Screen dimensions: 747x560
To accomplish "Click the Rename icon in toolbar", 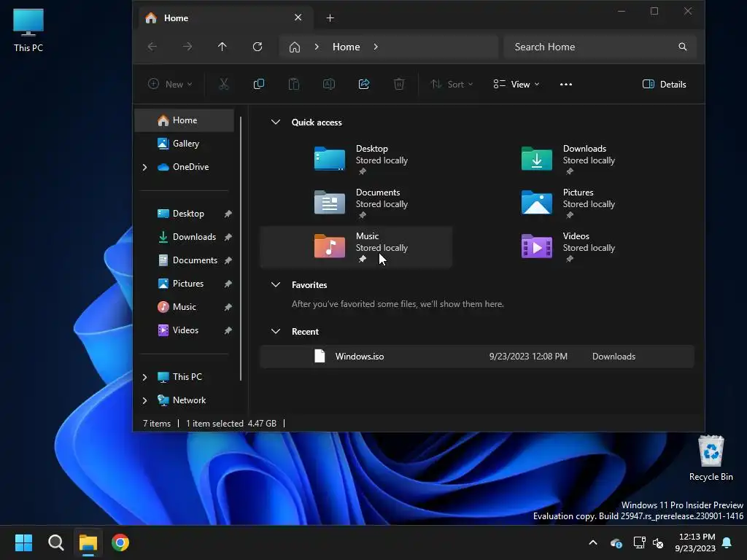I will (329, 85).
